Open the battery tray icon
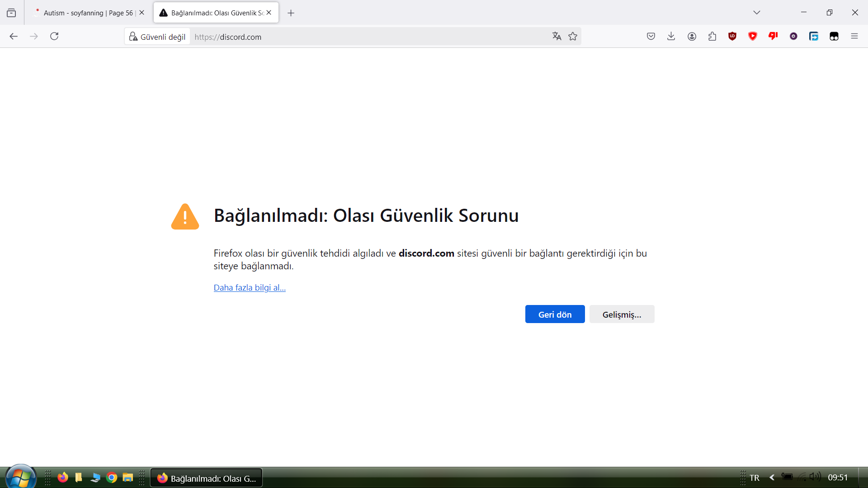868x488 pixels. pyautogui.click(x=787, y=477)
